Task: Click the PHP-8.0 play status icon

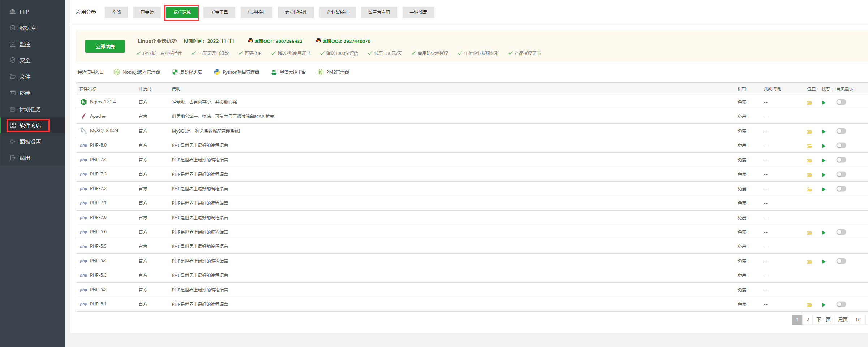Action: (824, 146)
